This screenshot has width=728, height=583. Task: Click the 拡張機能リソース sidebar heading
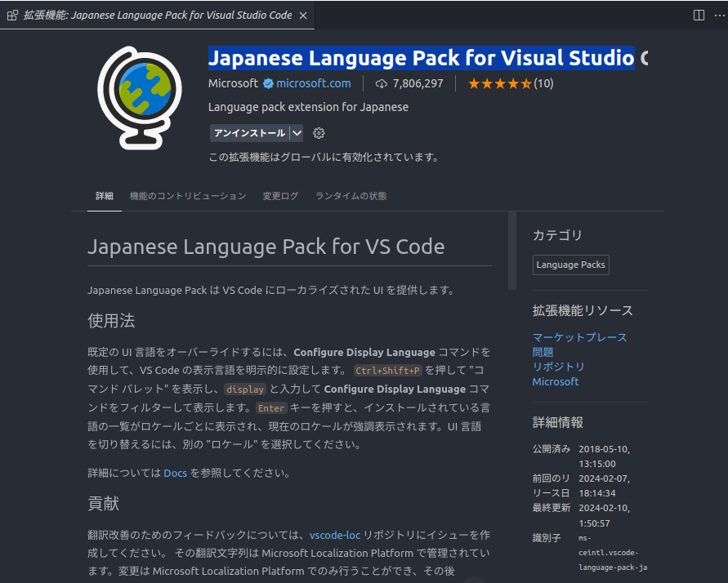tap(583, 311)
